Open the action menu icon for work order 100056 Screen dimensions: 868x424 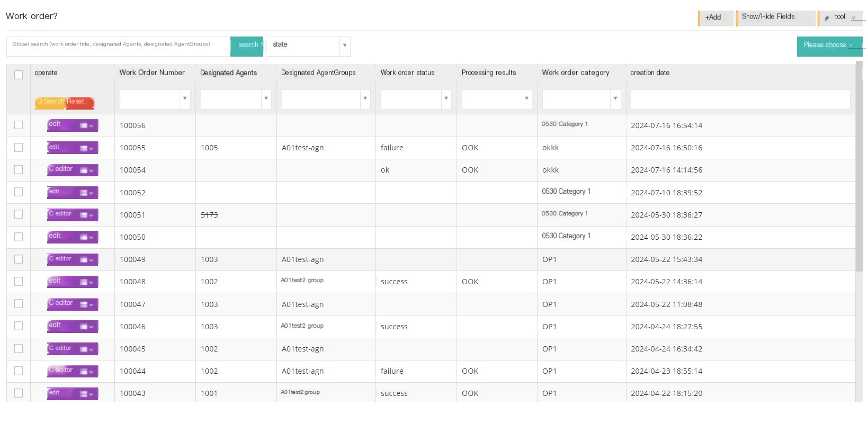pos(87,126)
